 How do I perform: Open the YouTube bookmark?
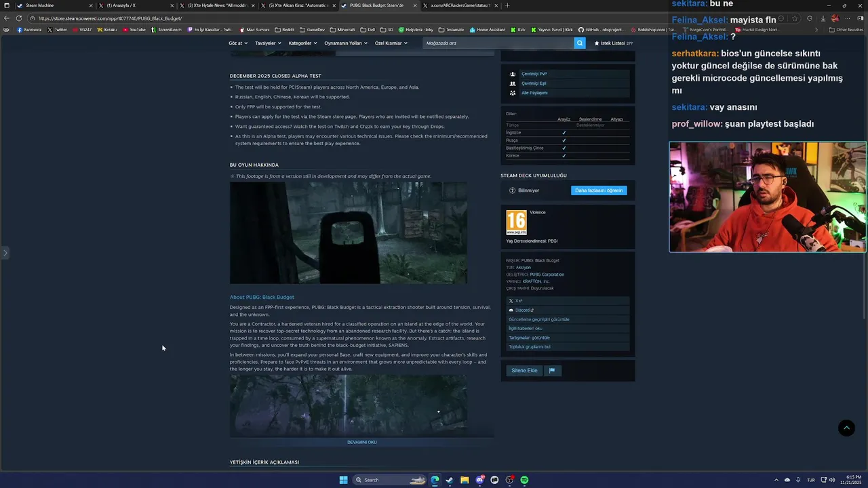tap(134, 30)
